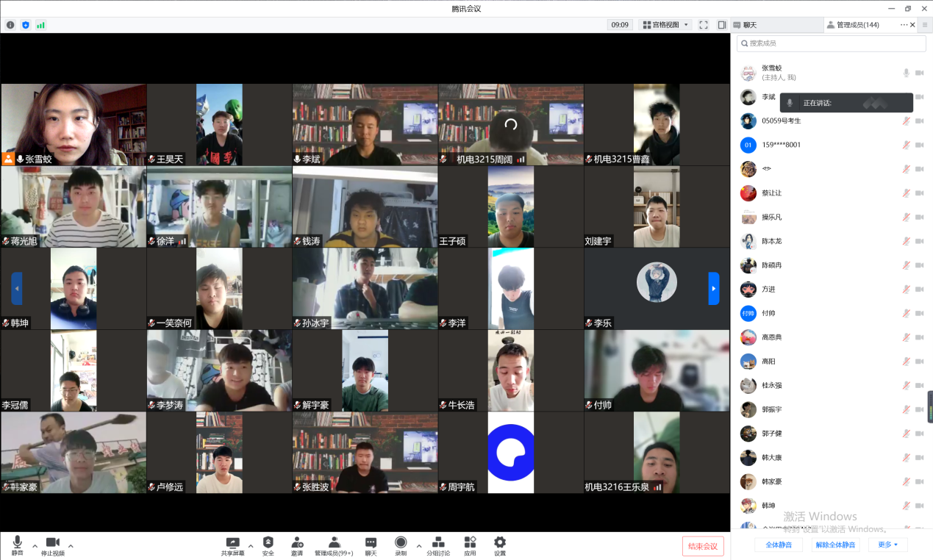Go to next video page with right arrow
The image size is (933, 560).
[x=713, y=288]
